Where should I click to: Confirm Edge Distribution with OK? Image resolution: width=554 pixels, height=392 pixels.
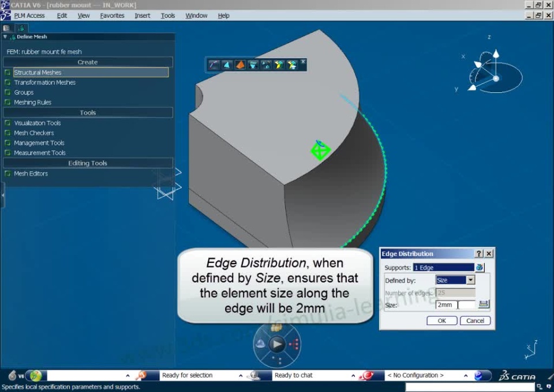(441, 321)
